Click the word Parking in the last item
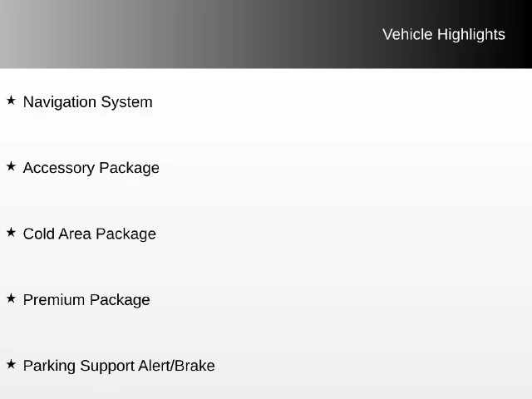Image resolution: width=532 pixels, height=399 pixels. (50, 366)
